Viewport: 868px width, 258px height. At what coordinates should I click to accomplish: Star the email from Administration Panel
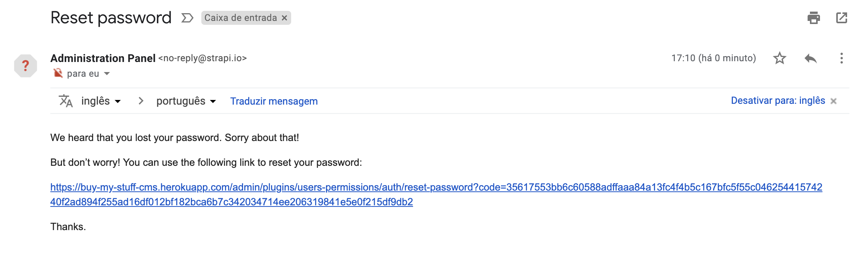click(x=780, y=58)
